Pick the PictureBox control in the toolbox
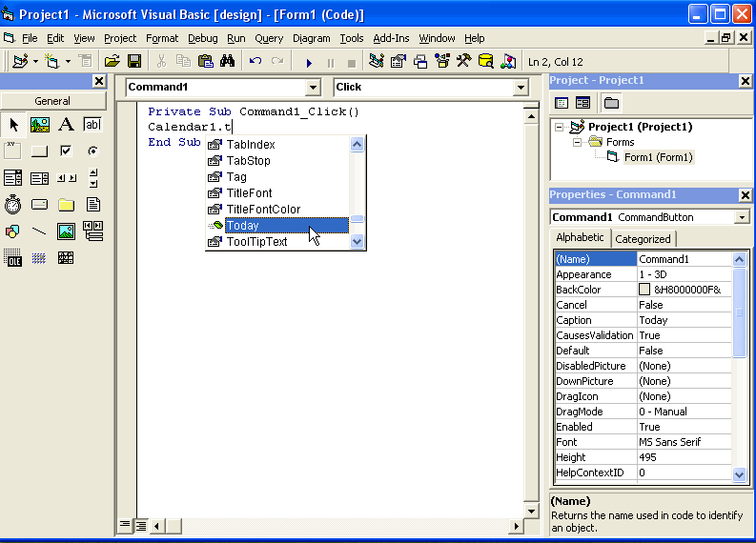Viewport: 756px width, 543px height. 40,125
